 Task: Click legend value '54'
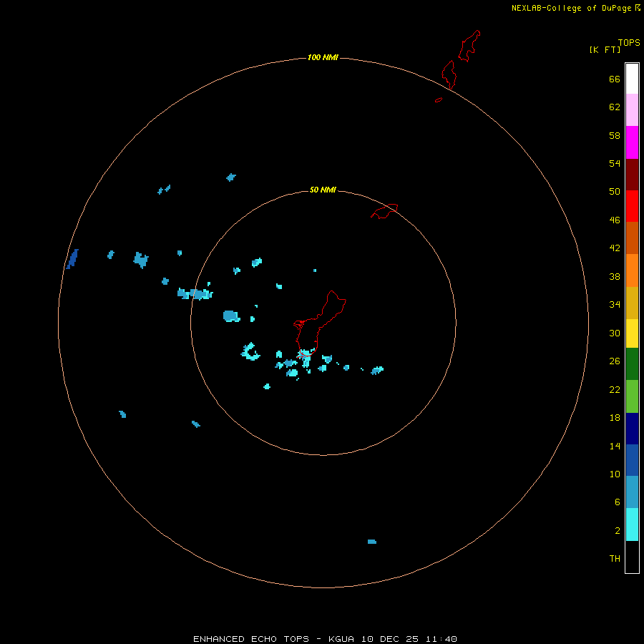click(615, 163)
